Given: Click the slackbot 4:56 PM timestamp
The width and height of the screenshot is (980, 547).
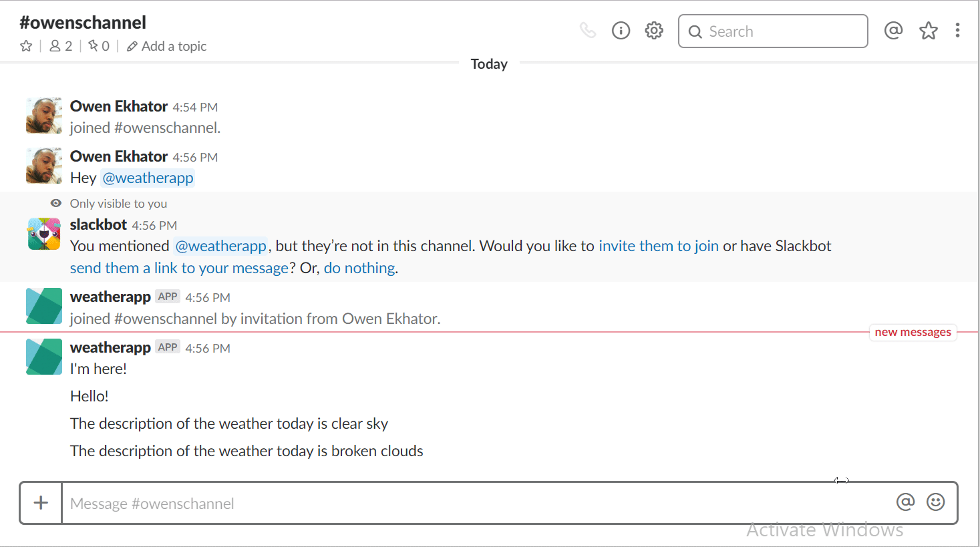Looking at the screenshot, I should (x=154, y=226).
